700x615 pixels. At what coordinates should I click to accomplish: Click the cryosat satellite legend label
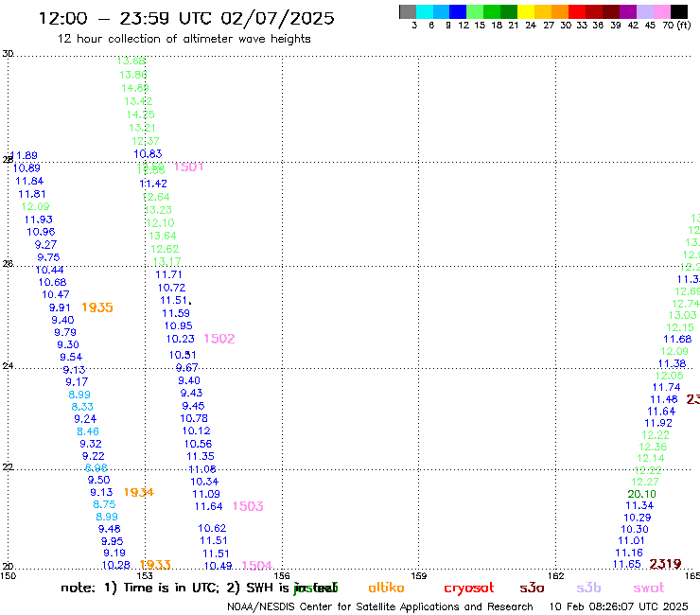tap(469, 589)
